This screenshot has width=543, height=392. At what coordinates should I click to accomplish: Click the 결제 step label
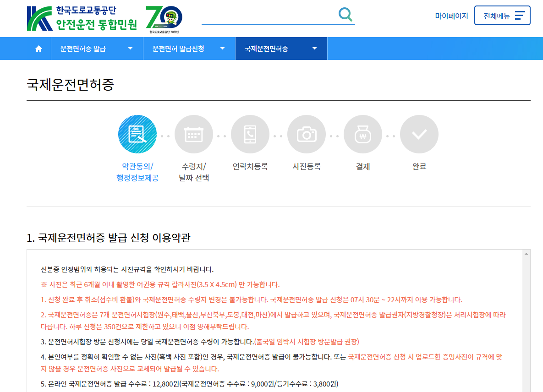coord(363,166)
